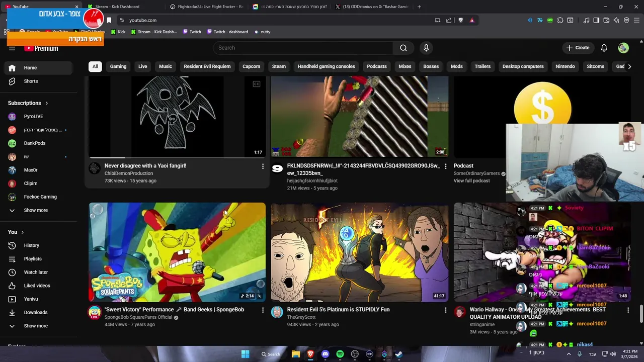Open options menu for FKLNDSDSFNRW video
644x362 pixels.
point(445,166)
